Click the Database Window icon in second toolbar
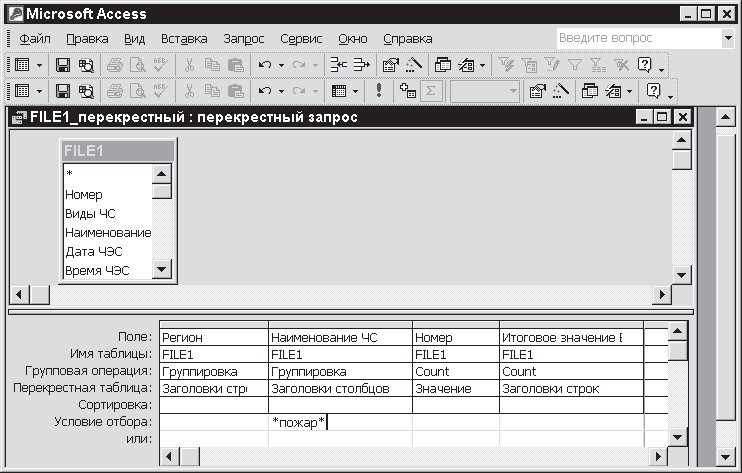The height and width of the screenshot is (473, 742). point(591,91)
